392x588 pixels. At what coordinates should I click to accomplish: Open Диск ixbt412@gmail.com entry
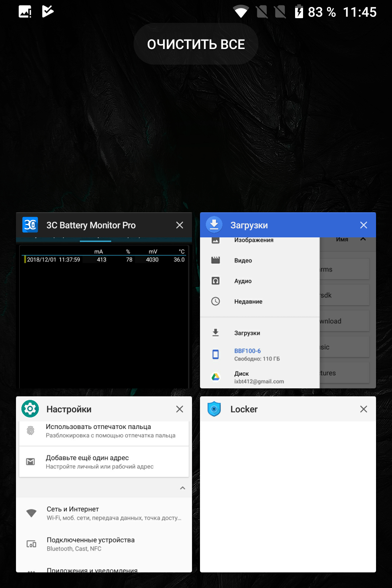[260, 377]
